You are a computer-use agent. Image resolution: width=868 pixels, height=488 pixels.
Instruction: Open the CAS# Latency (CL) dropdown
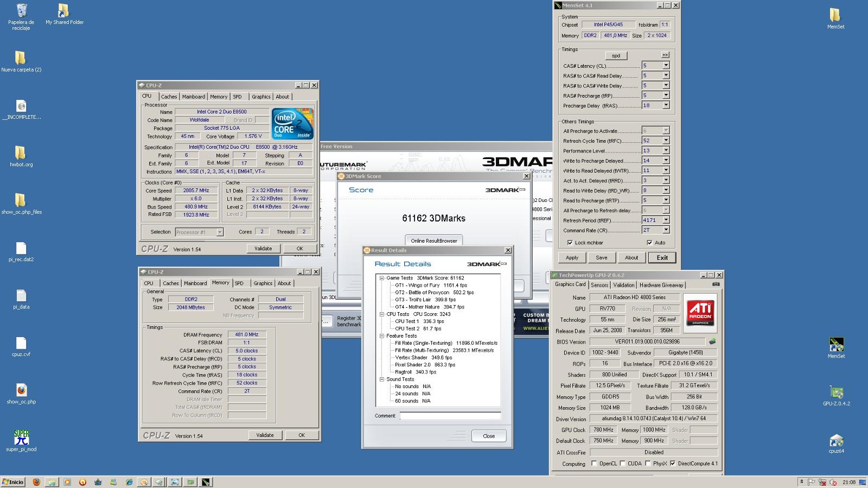click(666, 65)
